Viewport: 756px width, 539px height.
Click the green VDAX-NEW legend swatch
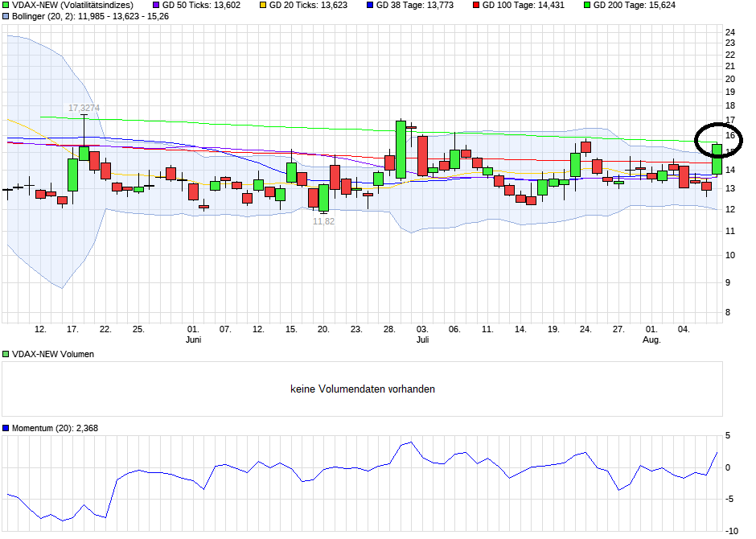6,5
